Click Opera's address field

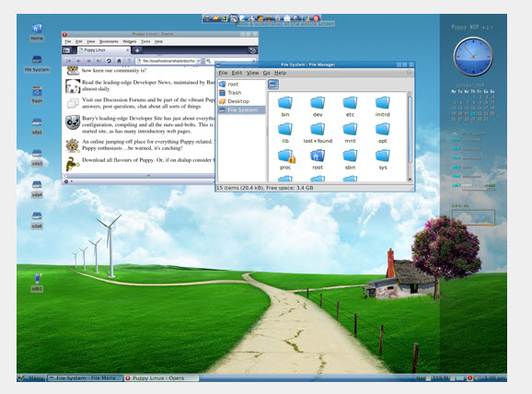coord(167,61)
